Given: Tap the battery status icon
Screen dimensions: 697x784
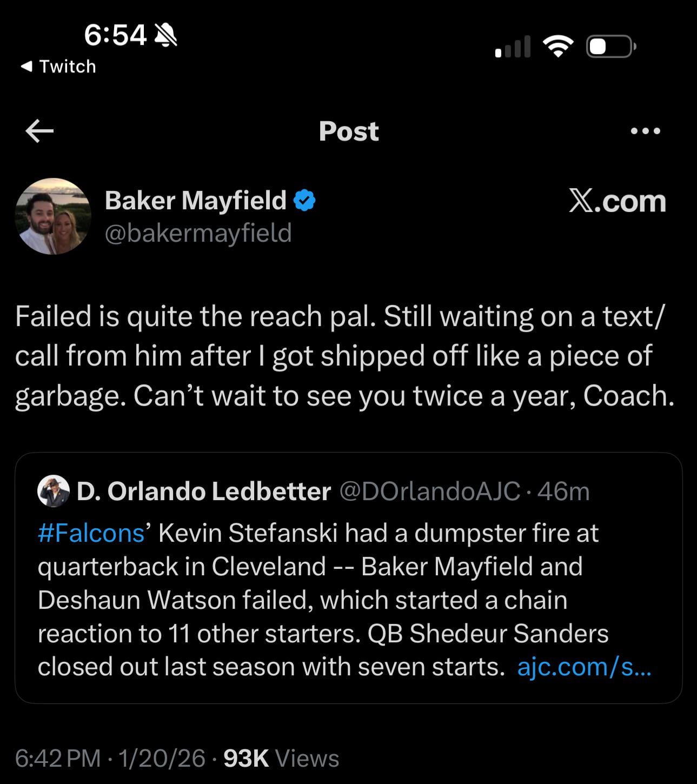Looking at the screenshot, I should [610, 46].
